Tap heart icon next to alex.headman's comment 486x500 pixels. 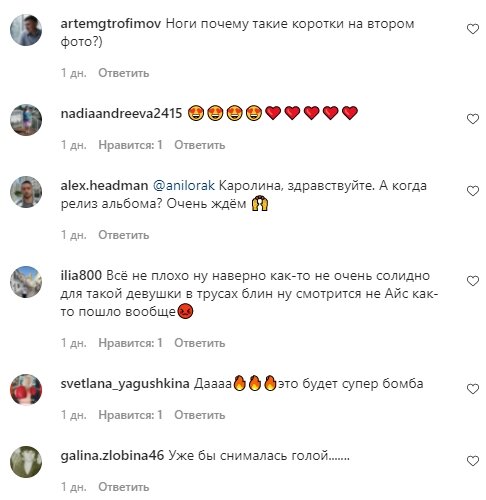(x=472, y=191)
